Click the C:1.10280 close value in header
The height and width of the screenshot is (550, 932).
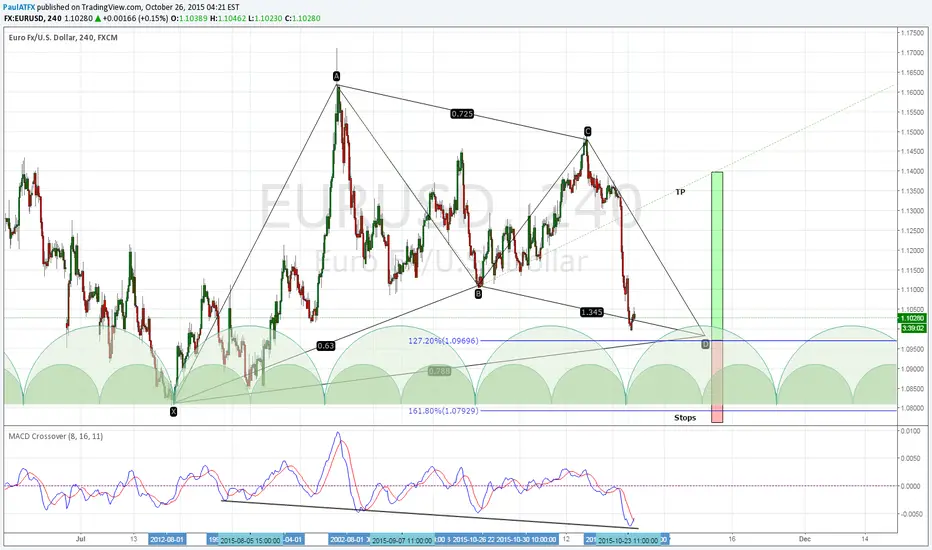click(x=303, y=18)
